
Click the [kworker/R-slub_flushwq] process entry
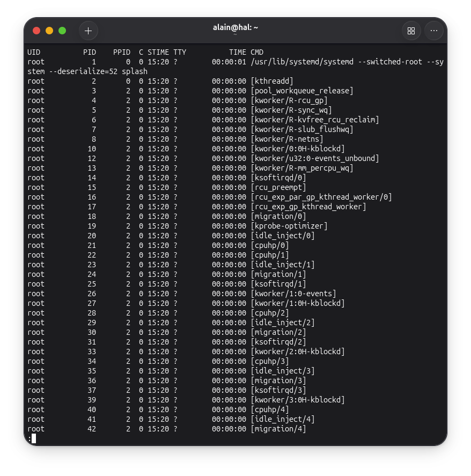click(x=302, y=130)
